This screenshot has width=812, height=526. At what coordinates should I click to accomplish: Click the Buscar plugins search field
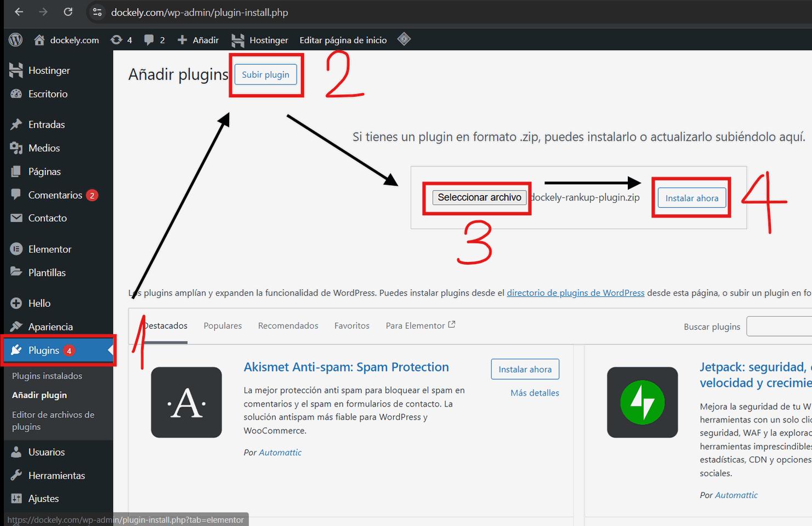pos(779,327)
